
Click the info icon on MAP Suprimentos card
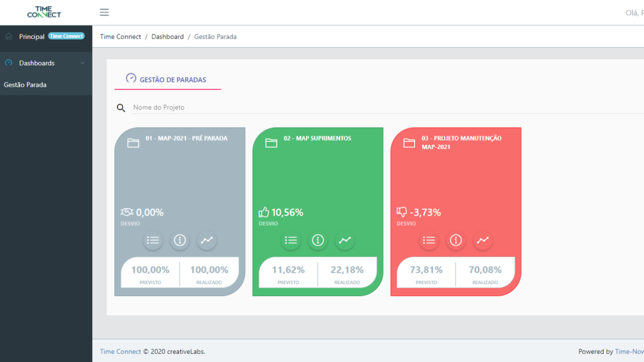[x=318, y=240]
